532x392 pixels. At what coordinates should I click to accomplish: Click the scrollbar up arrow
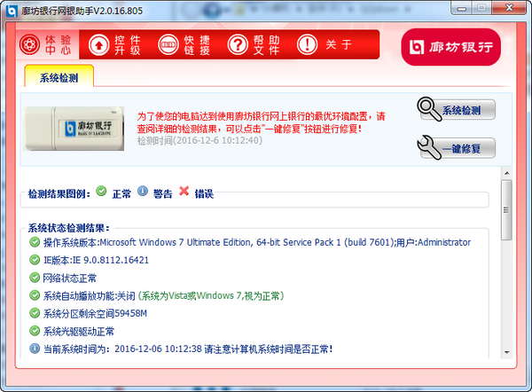[507, 173]
